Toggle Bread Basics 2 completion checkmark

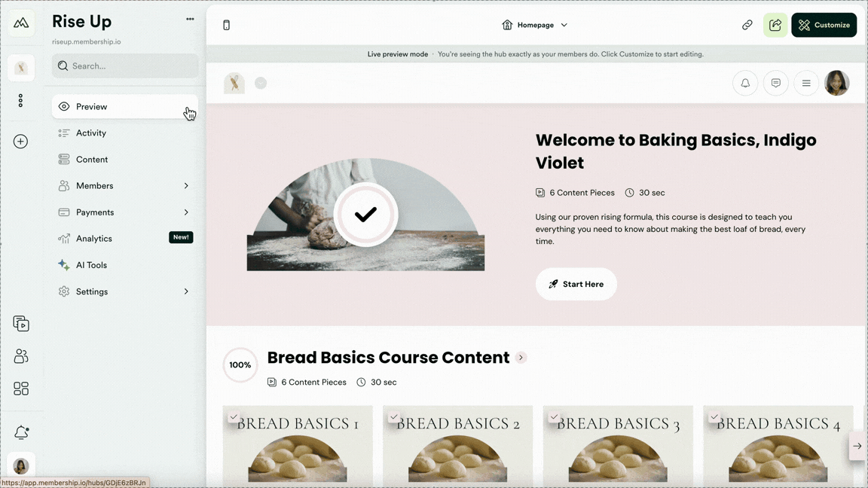click(x=393, y=416)
